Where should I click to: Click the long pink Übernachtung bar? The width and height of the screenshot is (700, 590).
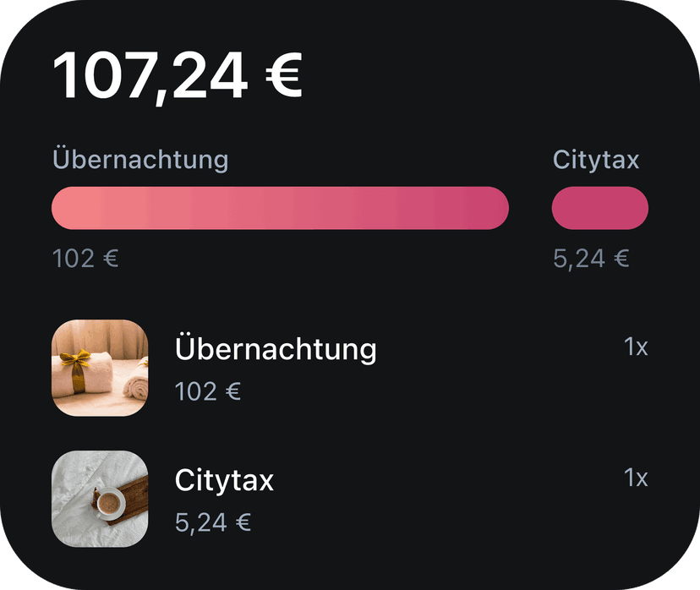coord(280,208)
